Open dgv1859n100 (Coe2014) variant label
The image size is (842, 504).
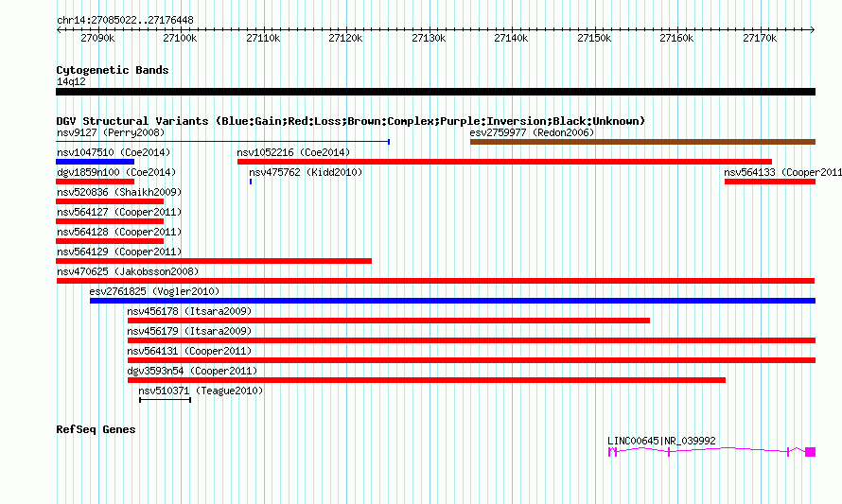tap(116, 172)
